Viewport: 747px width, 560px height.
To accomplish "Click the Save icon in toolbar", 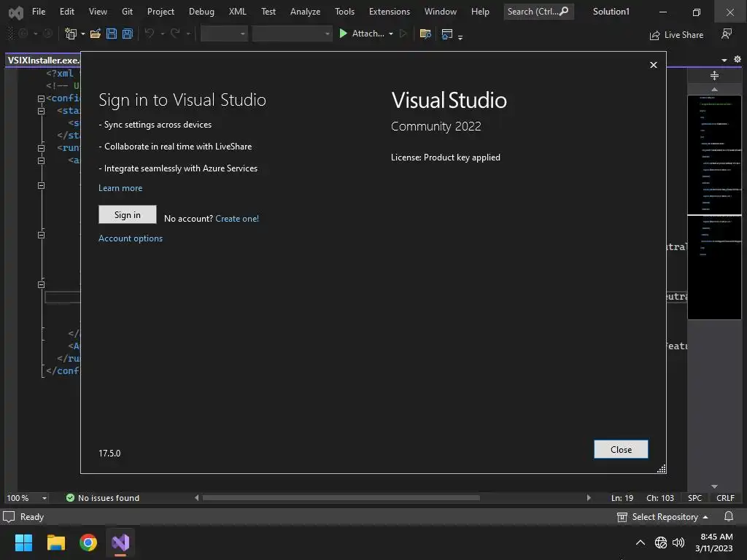I will 112,34.
